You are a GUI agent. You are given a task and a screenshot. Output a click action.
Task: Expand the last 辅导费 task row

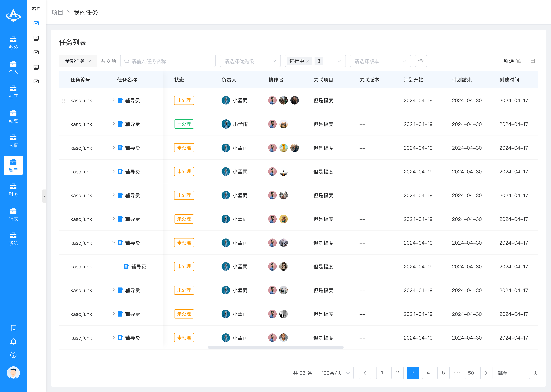coord(113,337)
